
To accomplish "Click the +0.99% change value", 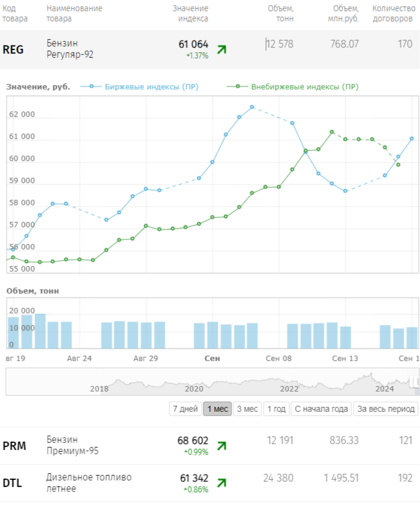I will pyautogui.click(x=196, y=452).
